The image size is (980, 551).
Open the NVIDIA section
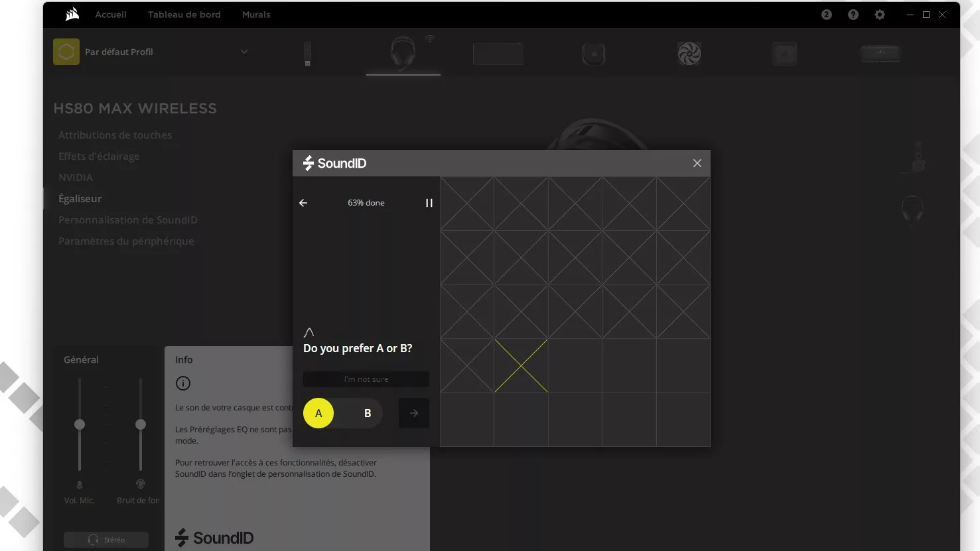(x=76, y=177)
